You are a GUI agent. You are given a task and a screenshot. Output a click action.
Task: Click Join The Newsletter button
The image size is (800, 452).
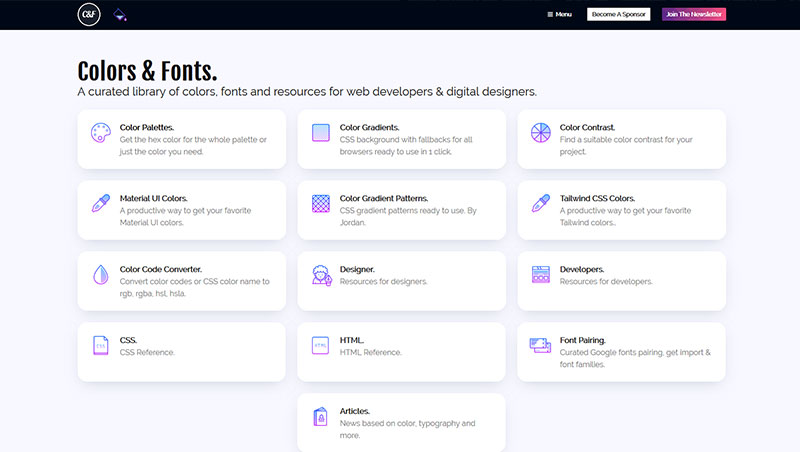(x=693, y=14)
